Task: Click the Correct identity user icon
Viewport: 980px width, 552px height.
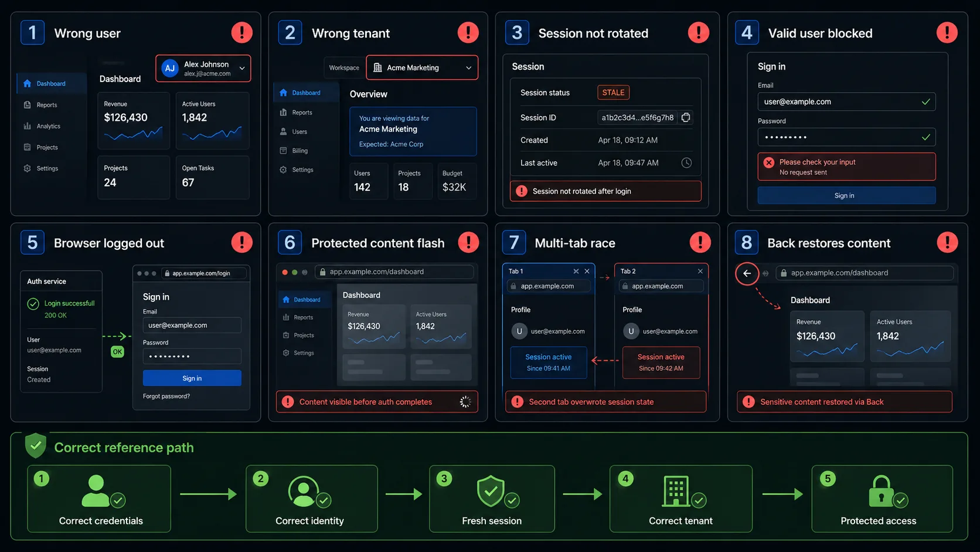Action: [303, 491]
